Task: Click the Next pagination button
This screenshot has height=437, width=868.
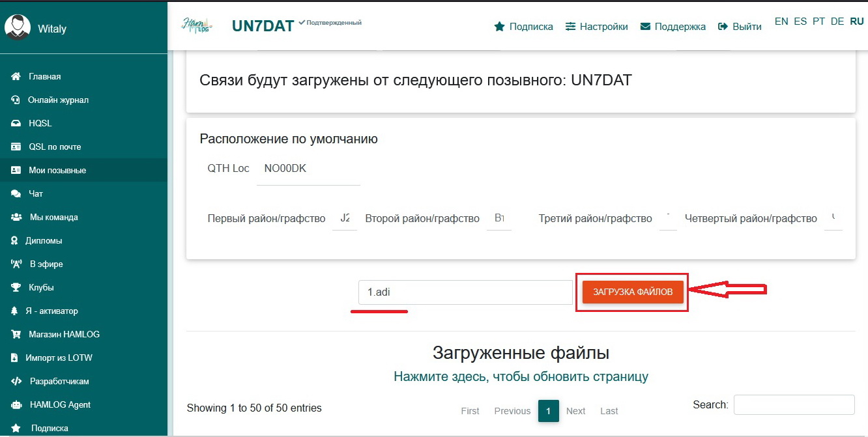Action: coord(575,411)
